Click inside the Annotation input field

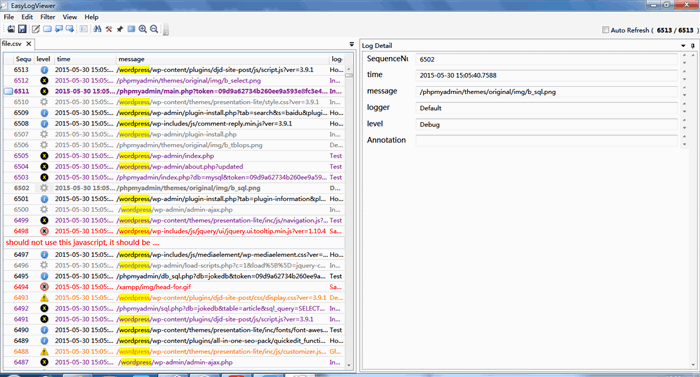[x=546, y=140]
